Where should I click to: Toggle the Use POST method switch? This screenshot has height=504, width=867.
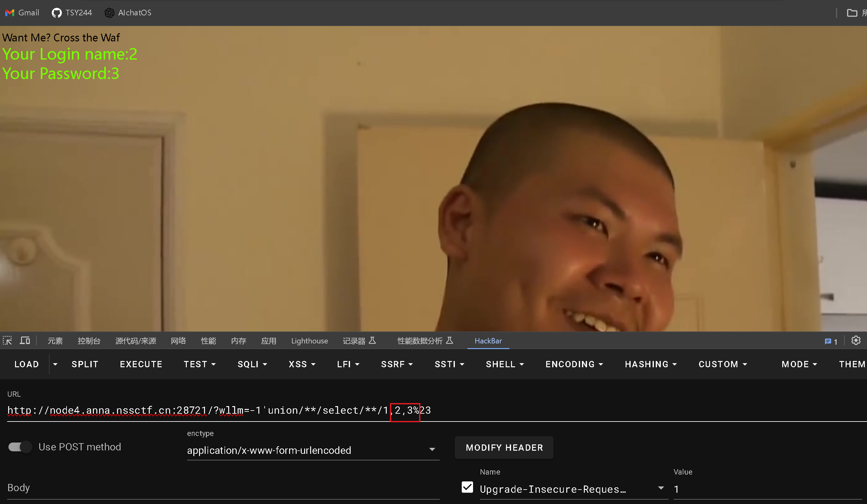click(x=20, y=447)
